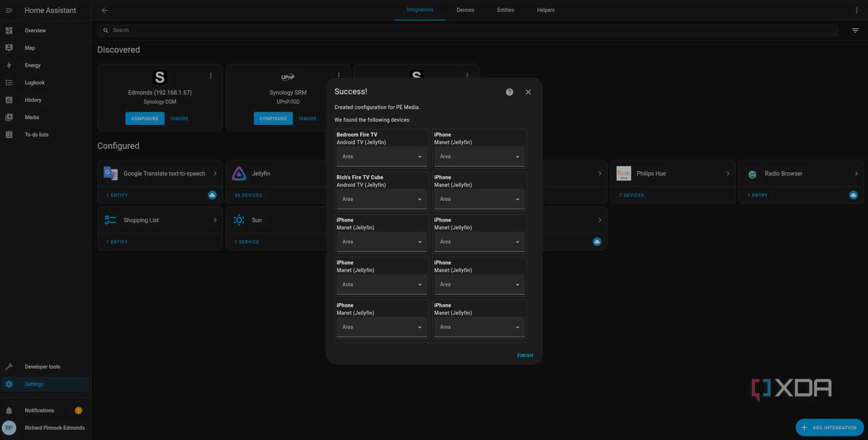
Task: Open the Logbook list icon
Action: click(x=9, y=83)
